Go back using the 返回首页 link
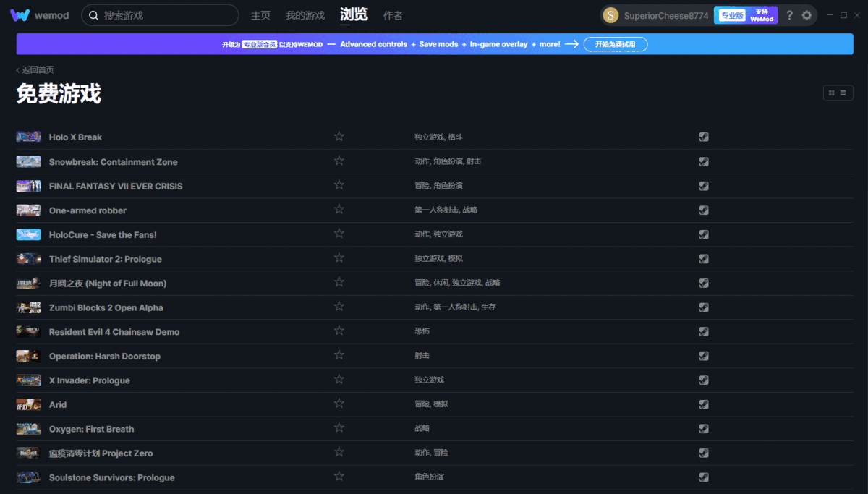The width and height of the screenshot is (868, 494). (35, 69)
